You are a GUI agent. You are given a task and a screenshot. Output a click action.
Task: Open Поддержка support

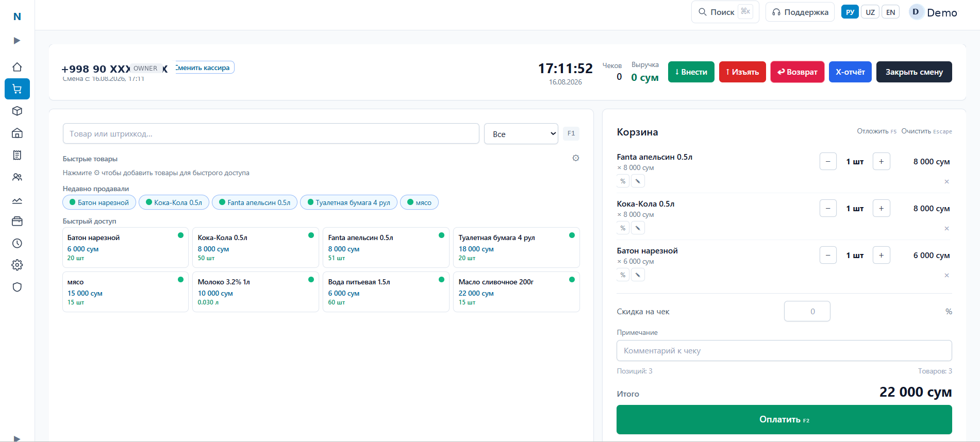coord(800,12)
